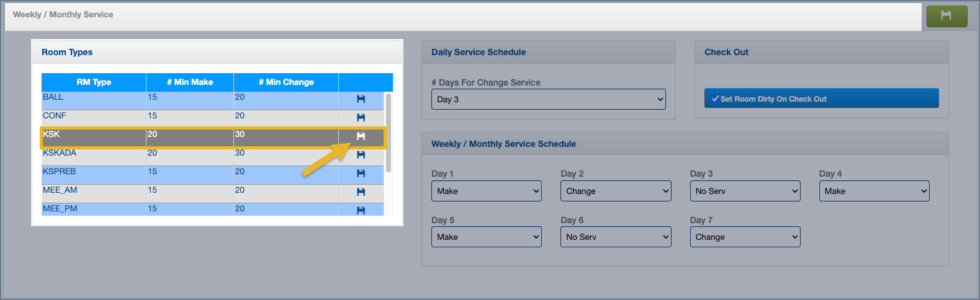Viewport: 980px width, 300px height.
Task: Expand the Day 2 service dropdown
Action: click(x=616, y=191)
